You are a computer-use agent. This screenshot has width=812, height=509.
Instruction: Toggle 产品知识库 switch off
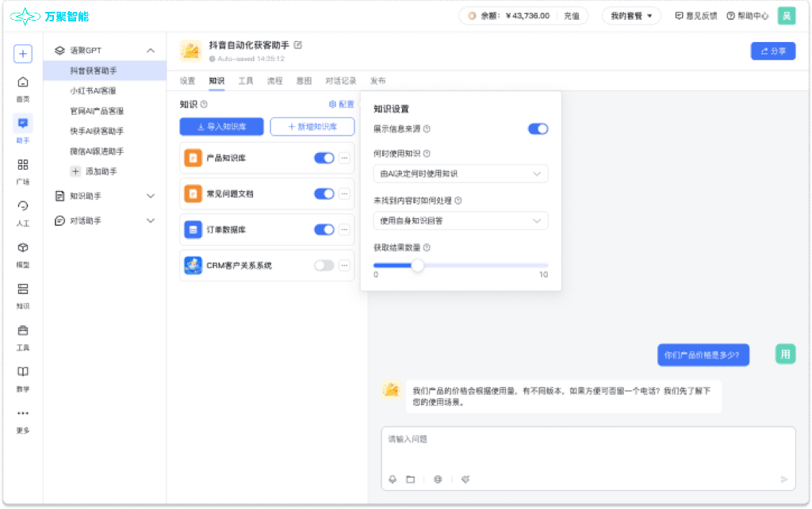[x=324, y=158]
